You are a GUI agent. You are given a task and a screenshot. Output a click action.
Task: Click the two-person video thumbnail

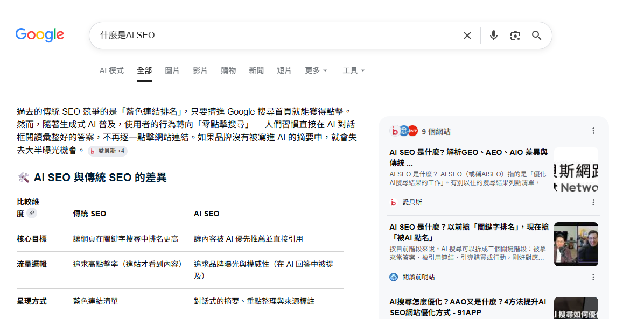[576, 244]
